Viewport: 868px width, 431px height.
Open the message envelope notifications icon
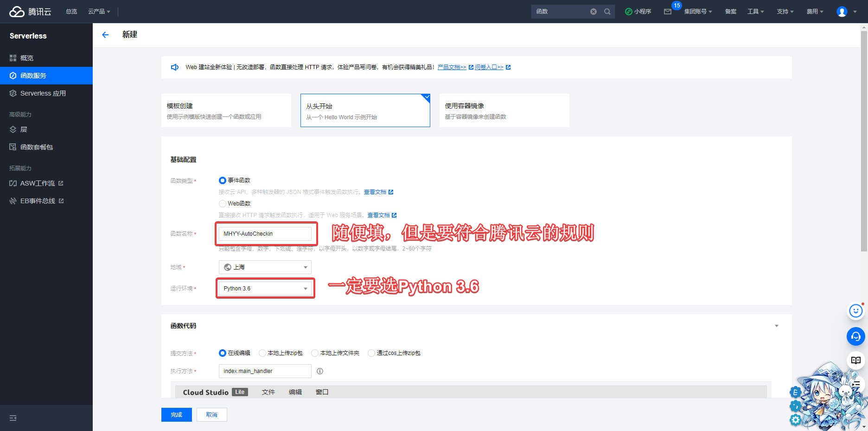point(668,12)
